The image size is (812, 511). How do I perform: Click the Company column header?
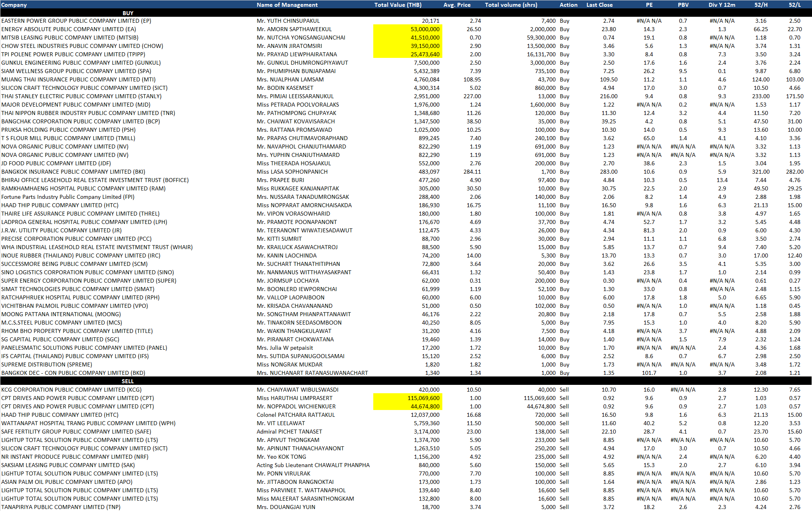pos(14,5)
